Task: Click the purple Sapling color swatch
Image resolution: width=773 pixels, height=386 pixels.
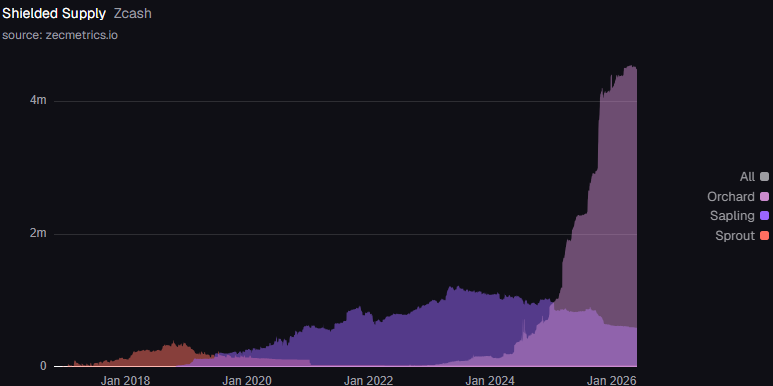Action: click(x=765, y=215)
